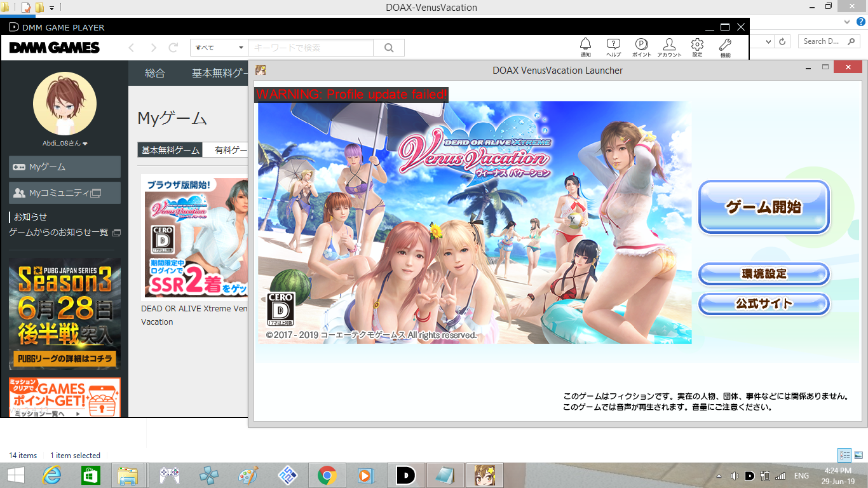Open Myゲーム in the DMM sidebar
This screenshot has width=868, height=488.
pyautogui.click(x=65, y=167)
